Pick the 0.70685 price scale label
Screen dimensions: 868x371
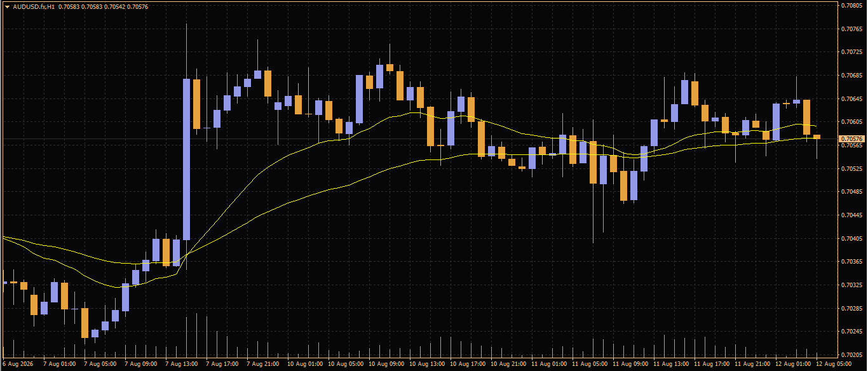point(851,76)
